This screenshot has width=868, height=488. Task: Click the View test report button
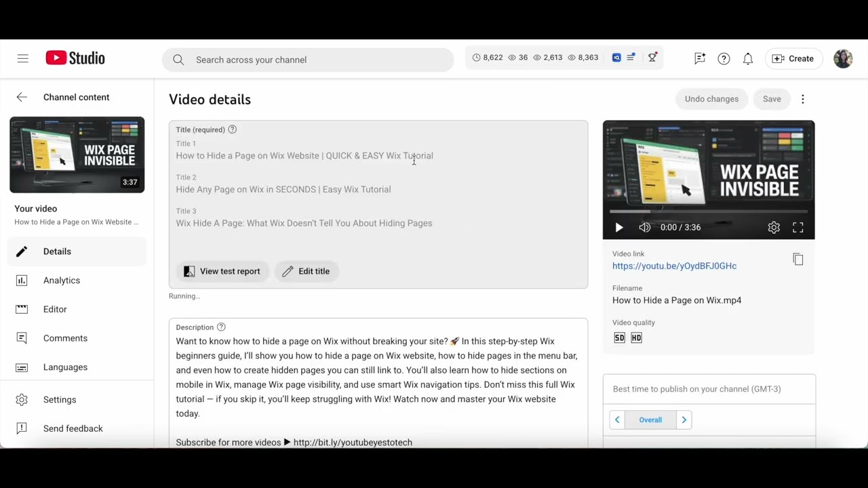point(222,271)
